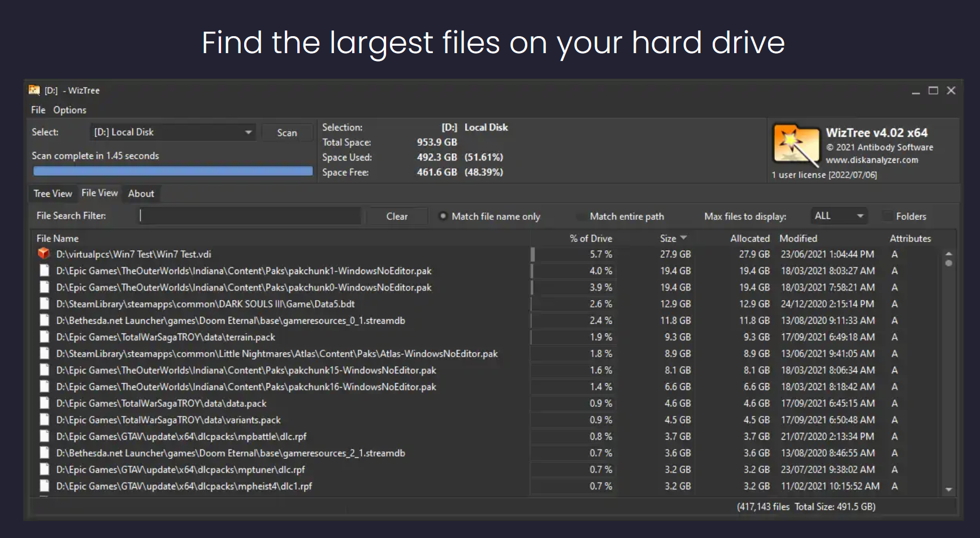Select TotalWarSagaTROY terrain.pack path
980x538 pixels.
[x=166, y=337]
